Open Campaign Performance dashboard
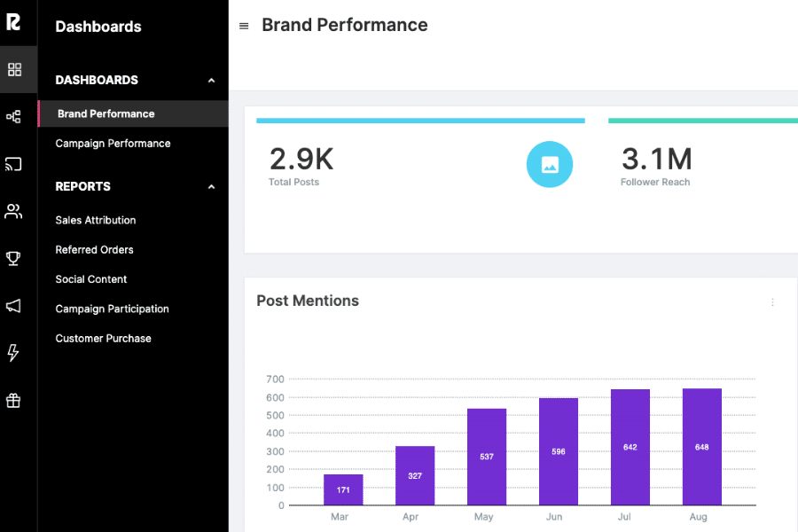Screen dimensions: 798x532 click(x=113, y=144)
